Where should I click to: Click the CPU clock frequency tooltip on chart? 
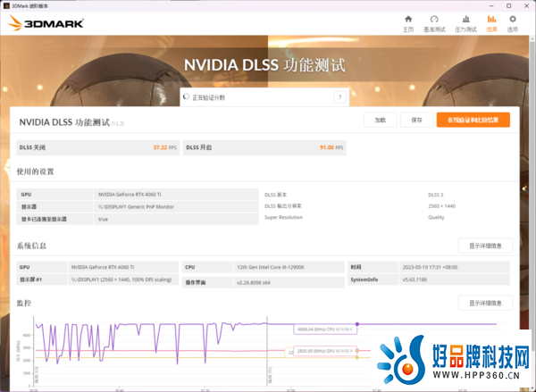pyautogui.click(x=325, y=329)
